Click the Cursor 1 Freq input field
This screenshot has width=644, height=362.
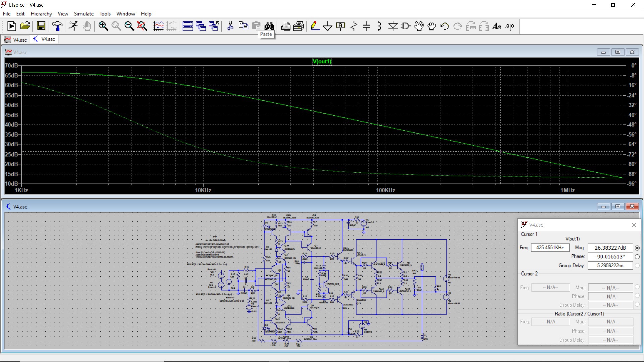coord(550,248)
